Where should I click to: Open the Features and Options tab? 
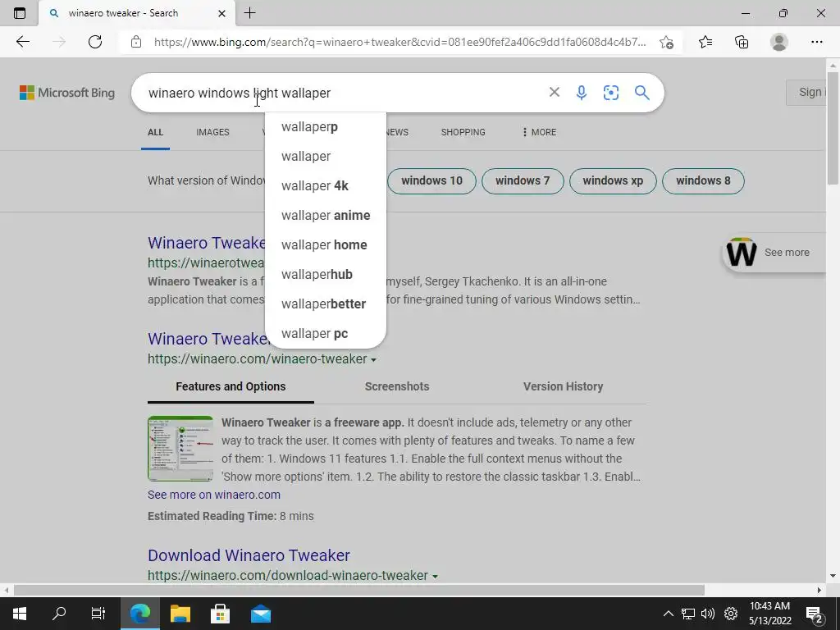point(231,387)
